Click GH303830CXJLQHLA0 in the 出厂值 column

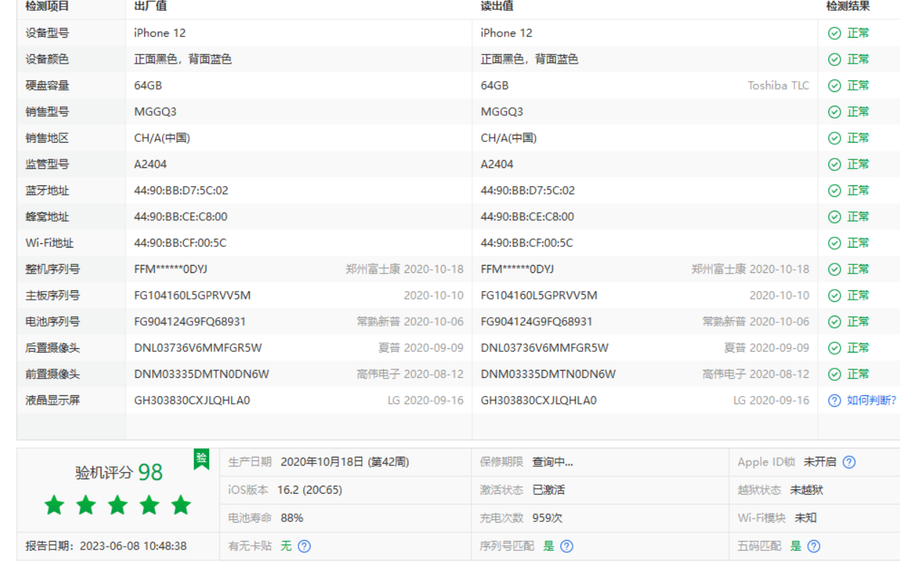tap(192, 400)
